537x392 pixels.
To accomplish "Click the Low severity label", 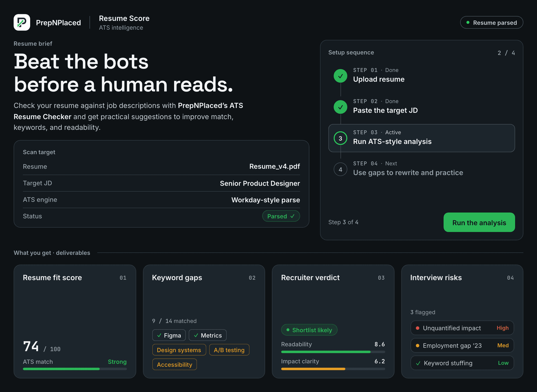I will [503, 363].
